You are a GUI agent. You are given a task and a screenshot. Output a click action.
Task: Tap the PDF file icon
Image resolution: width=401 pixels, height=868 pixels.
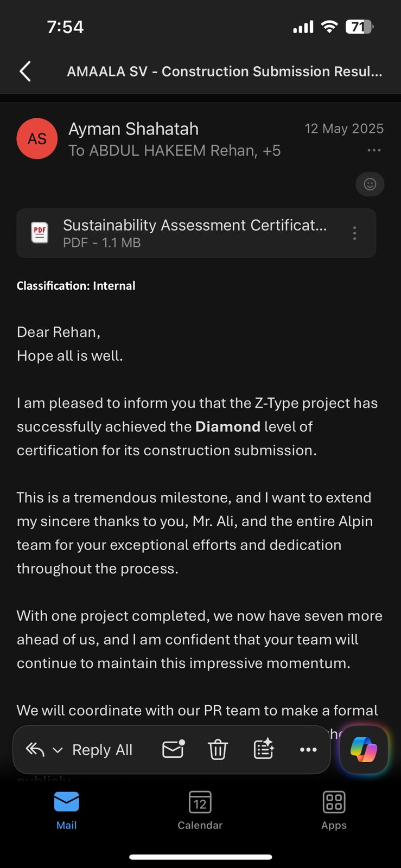40,233
